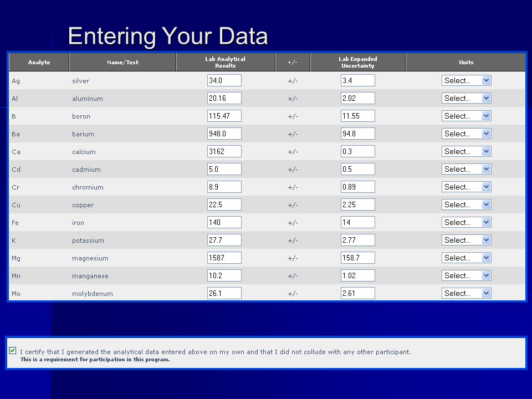Screen dimensions: 532x399
Task: Click the Name/Test column header
Action: click(x=123, y=62)
